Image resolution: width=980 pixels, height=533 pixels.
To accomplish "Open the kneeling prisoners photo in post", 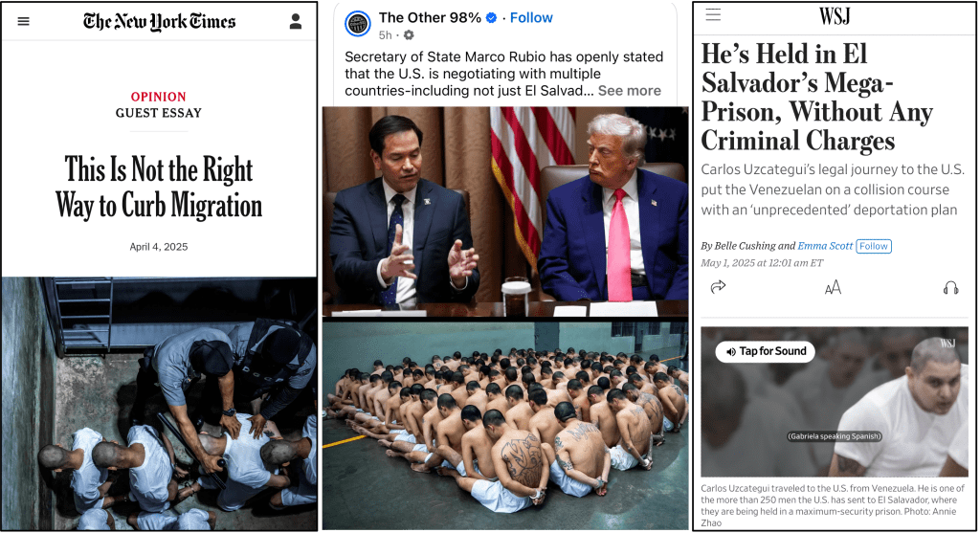I will click(505, 425).
